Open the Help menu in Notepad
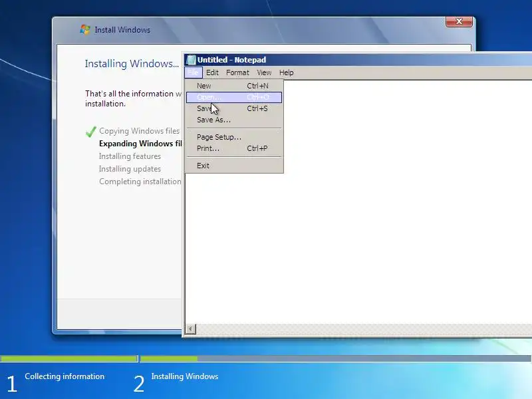Viewport: 532px width, 399px height. tap(287, 72)
